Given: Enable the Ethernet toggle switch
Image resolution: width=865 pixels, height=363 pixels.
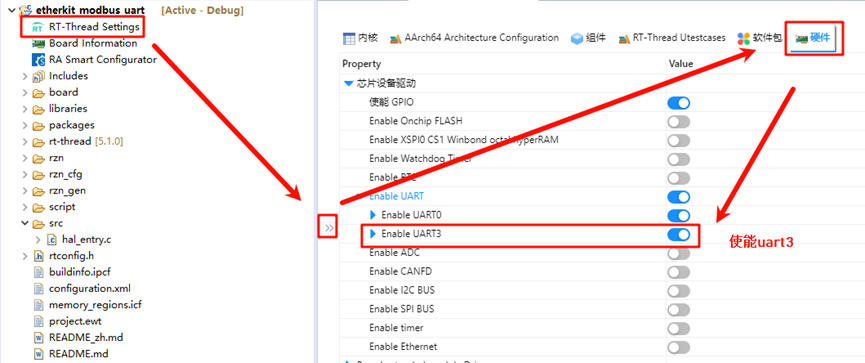Looking at the screenshot, I should (x=679, y=347).
